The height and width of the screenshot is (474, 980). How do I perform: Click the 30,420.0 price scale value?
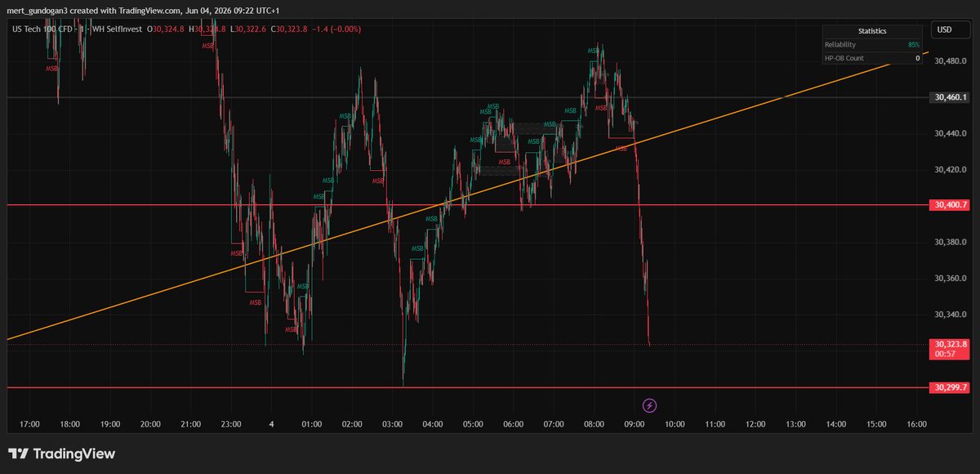951,169
